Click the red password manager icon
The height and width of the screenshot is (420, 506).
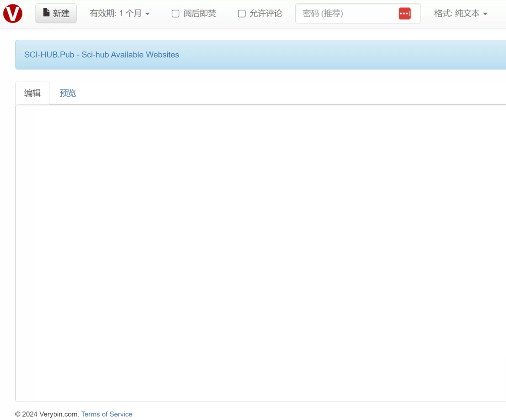(405, 14)
